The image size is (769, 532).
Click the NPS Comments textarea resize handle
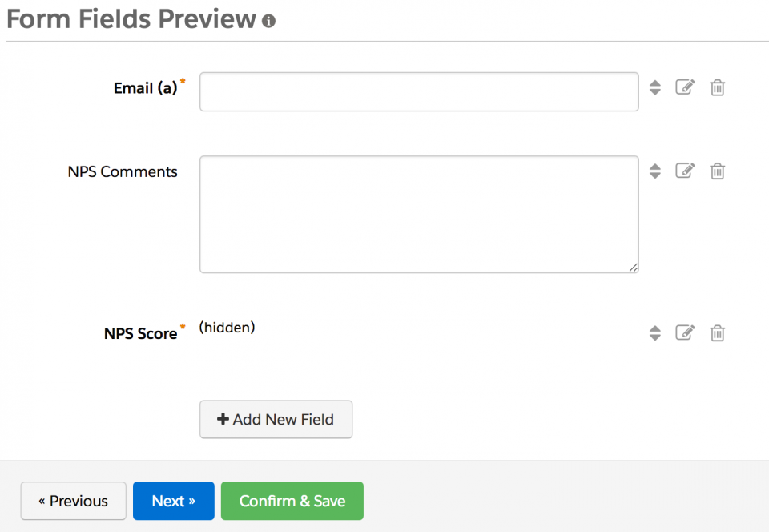[x=634, y=268]
